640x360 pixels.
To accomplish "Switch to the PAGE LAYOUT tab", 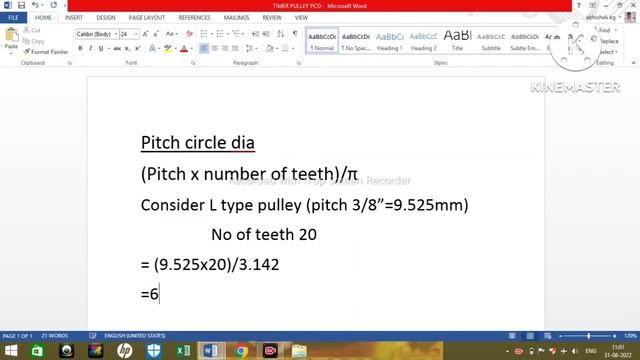I will [147, 18].
